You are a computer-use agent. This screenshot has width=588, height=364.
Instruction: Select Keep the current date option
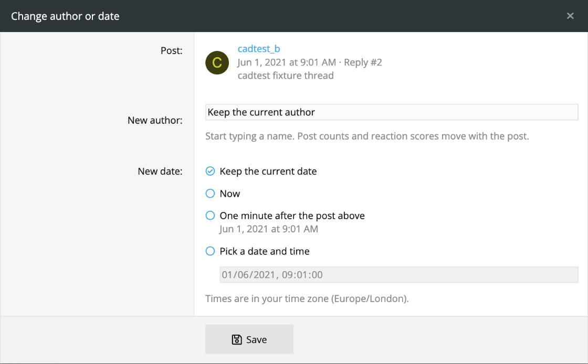pos(210,171)
